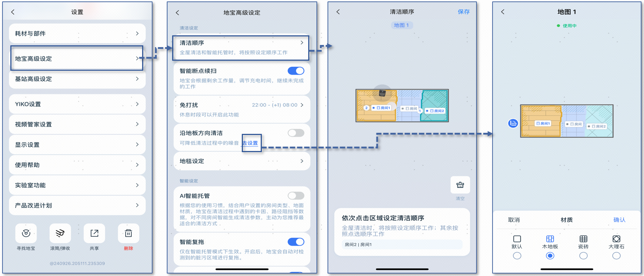Tap the 清空 clear basket icon
The width and height of the screenshot is (644, 276).
click(460, 185)
